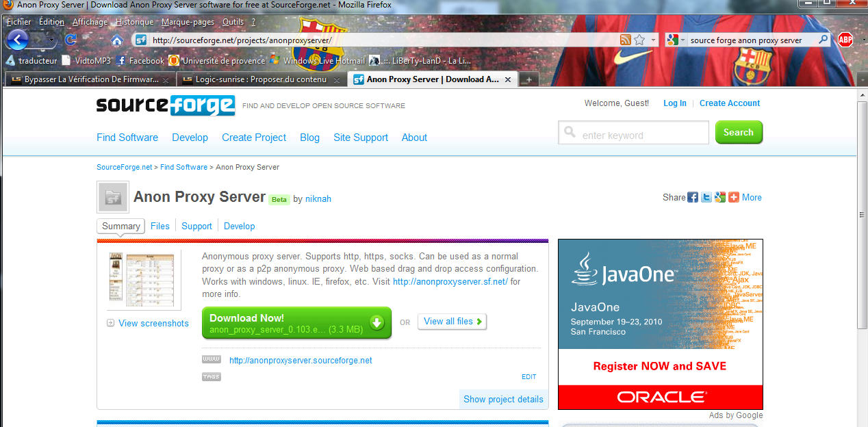868x427 pixels.
Task: Click the Create Account link
Action: 730,103
